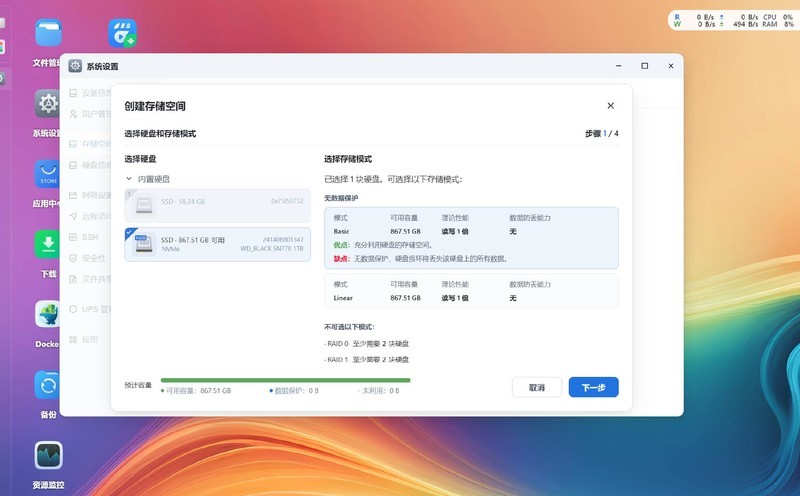Click the 已选择 1 块硬盘 message
The image size is (800, 496).
click(393, 180)
